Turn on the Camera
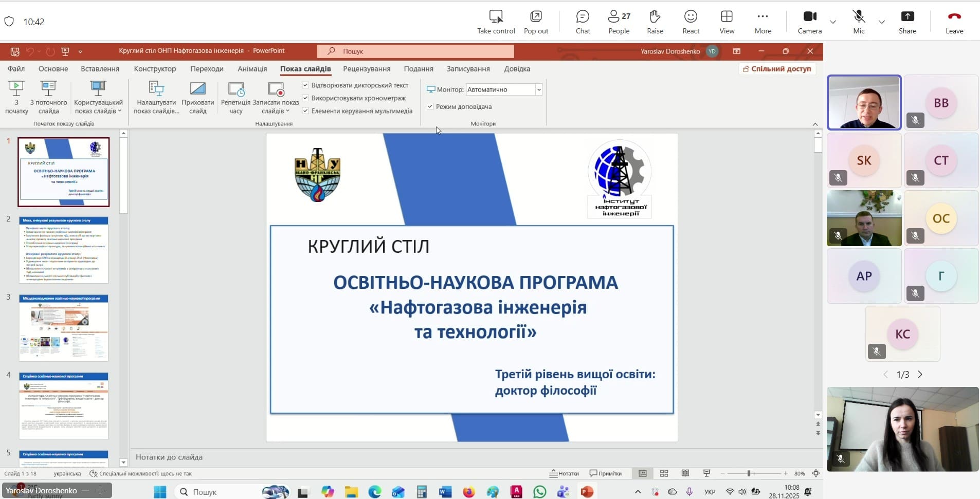The image size is (980, 499). 810,22
